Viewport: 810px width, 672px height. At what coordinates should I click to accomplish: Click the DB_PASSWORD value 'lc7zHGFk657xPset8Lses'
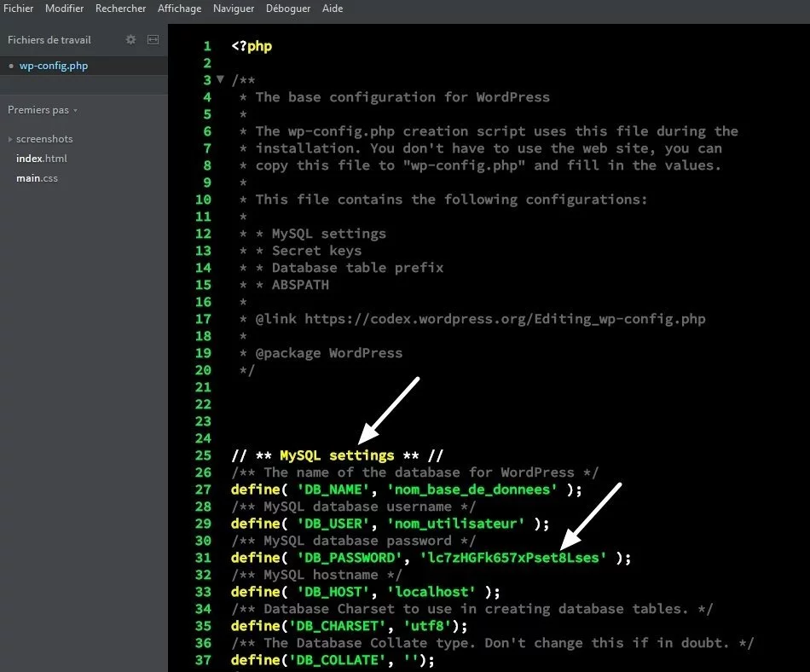click(513, 558)
